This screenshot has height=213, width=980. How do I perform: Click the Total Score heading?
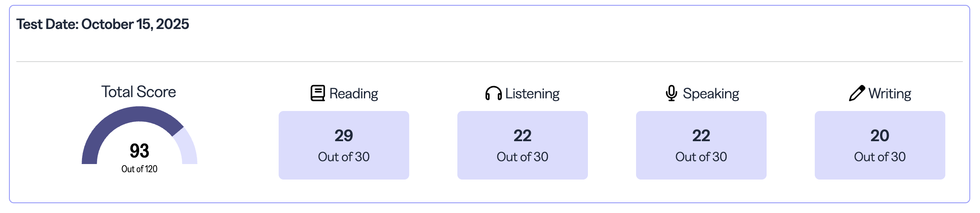coord(139,92)
